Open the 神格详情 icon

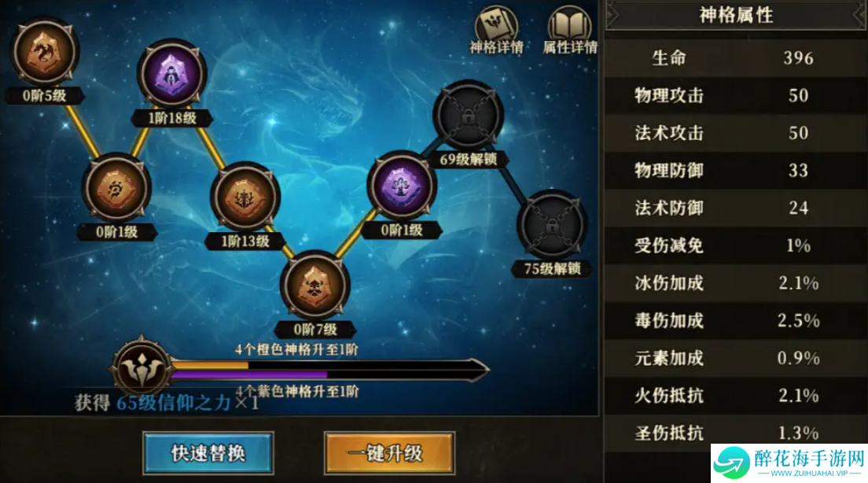pyautogui.click(x=496, y=31)
